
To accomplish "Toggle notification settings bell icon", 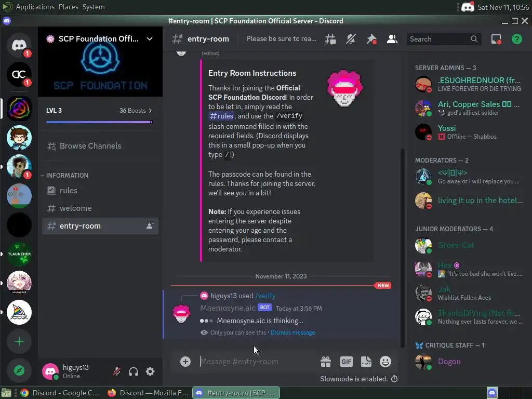I will click(x=351, y=39).
